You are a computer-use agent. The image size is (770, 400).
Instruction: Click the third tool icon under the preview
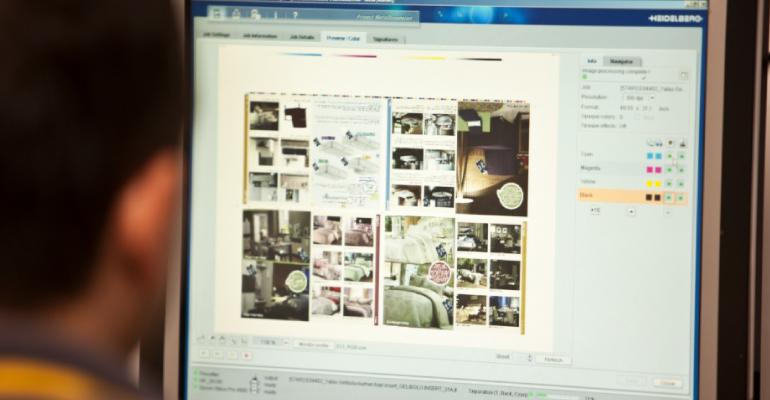(222, 339)
